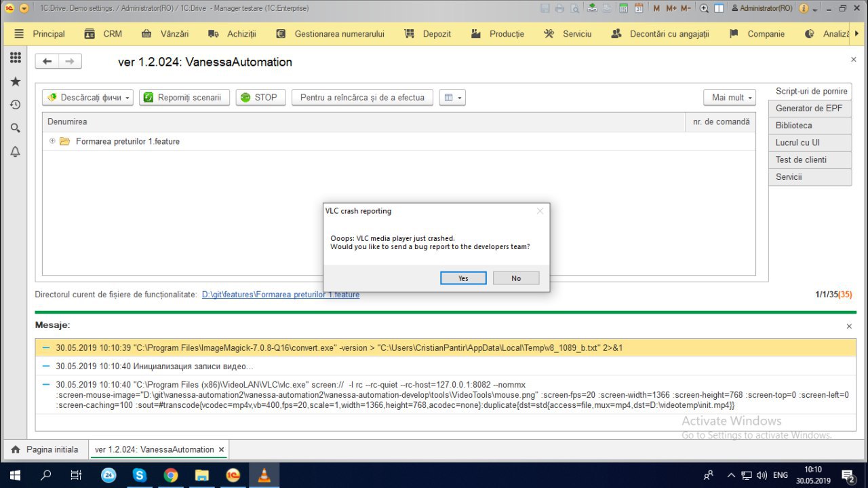The height and width of the screenshot is (488, 868).
Task: Open the Calendar icon in title bar
Action: point(639,8)
